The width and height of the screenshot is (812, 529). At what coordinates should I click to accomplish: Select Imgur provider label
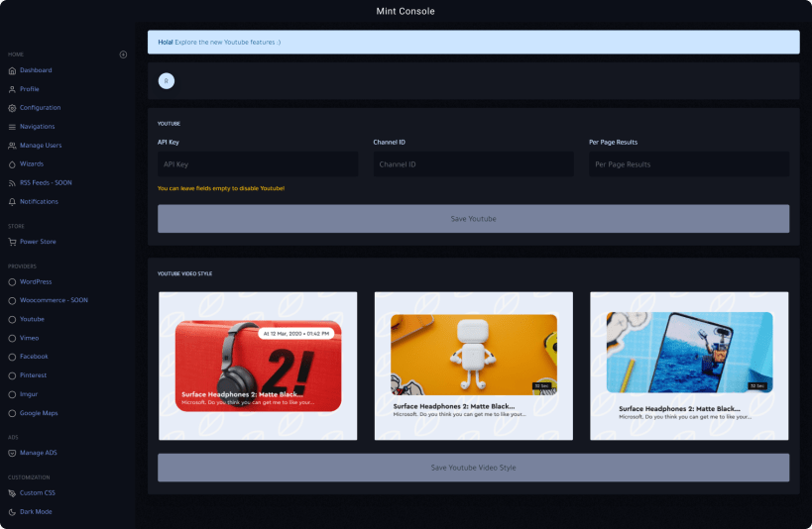[29, 394]
